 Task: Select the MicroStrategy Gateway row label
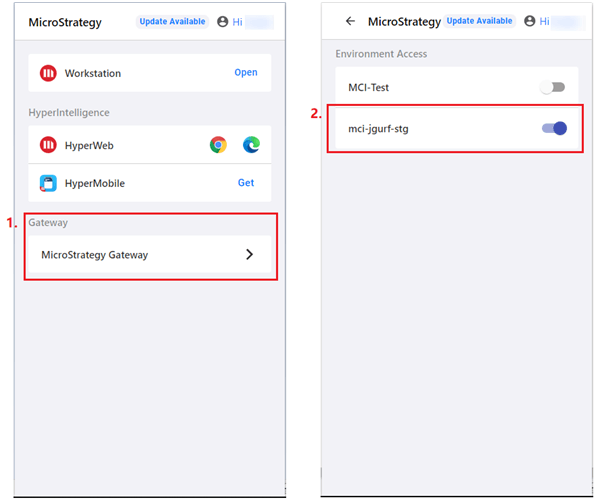(95, 254)
